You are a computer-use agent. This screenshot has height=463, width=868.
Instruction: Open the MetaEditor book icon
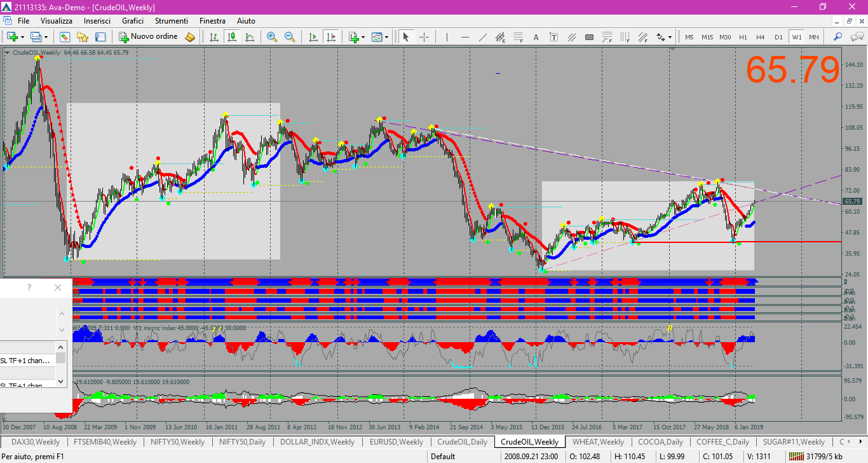click(190, 37)
